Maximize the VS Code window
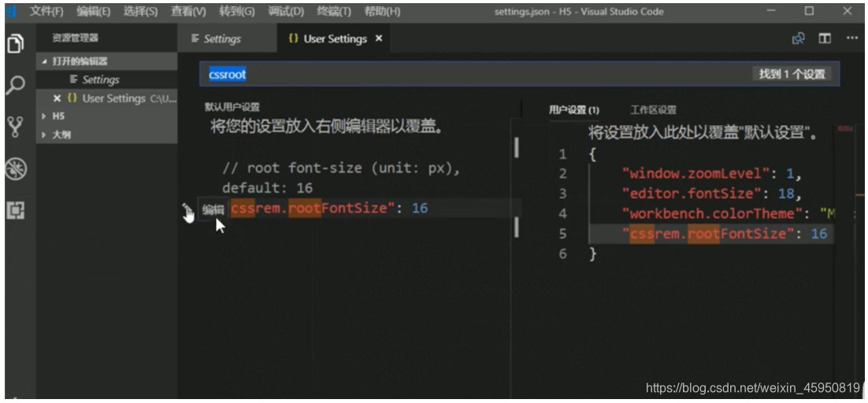The height and width of the screenshot is (403, 868). [x=810, y=11]
